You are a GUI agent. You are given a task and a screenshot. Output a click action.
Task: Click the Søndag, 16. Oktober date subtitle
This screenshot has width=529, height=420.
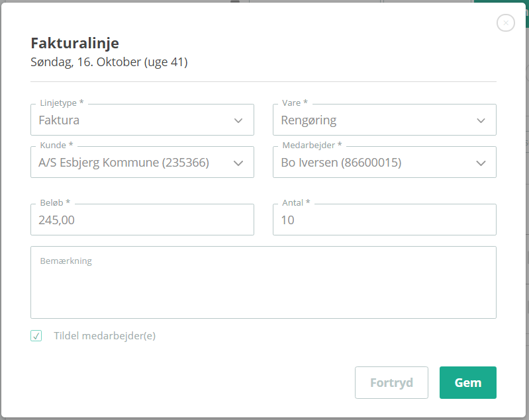109,62
